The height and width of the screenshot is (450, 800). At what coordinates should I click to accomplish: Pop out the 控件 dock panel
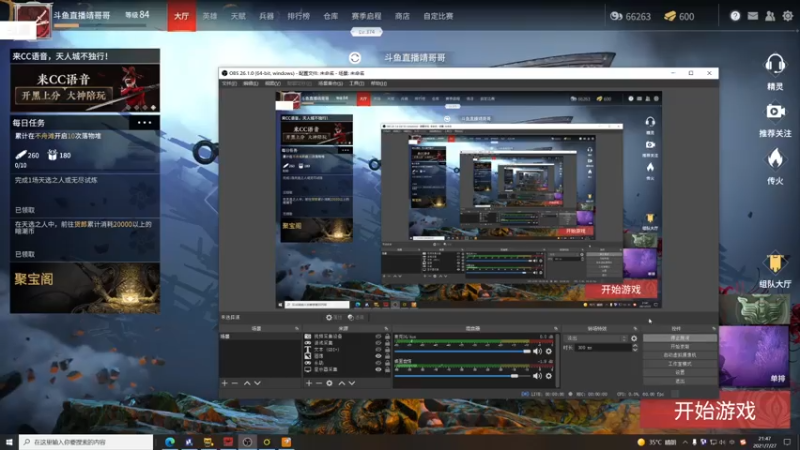[x=713, y=329]
